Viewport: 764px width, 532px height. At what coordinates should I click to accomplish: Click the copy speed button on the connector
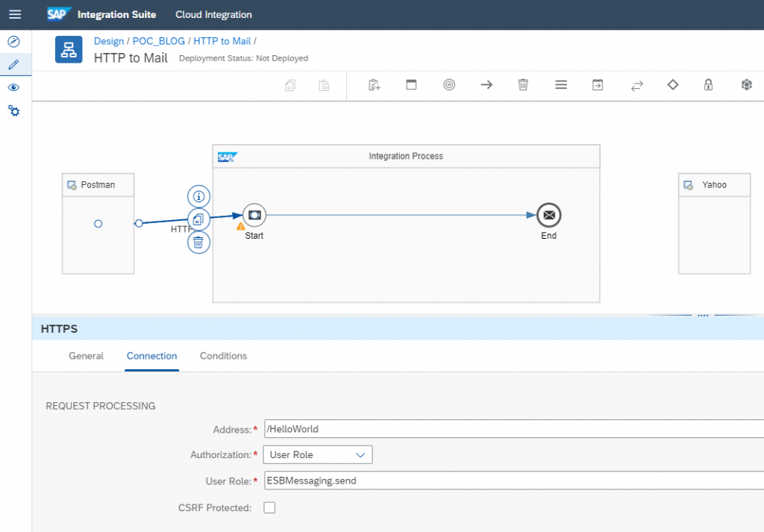pos(198,219)
